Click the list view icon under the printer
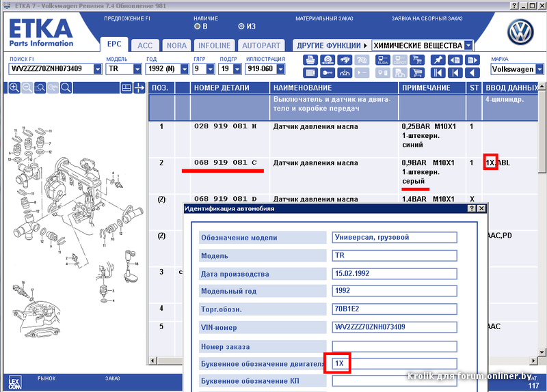This screenshot has height=392, width=547. 310,73
